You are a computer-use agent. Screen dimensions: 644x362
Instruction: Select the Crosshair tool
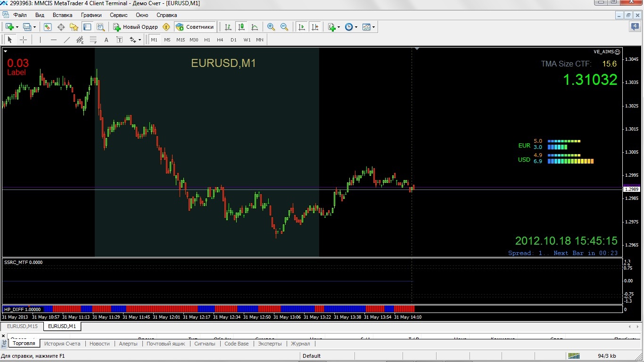point(23,40)
